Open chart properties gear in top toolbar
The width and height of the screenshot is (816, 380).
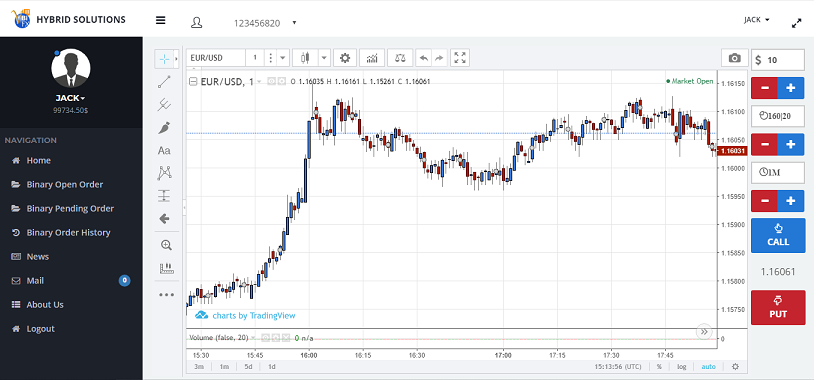pyautogui.click(x=345, y=58)
